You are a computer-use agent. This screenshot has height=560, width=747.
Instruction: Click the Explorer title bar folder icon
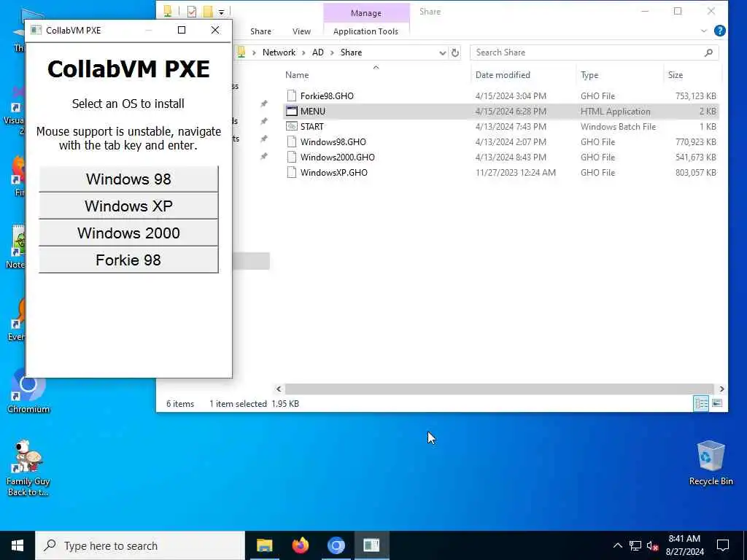click(x=168, y=12)
